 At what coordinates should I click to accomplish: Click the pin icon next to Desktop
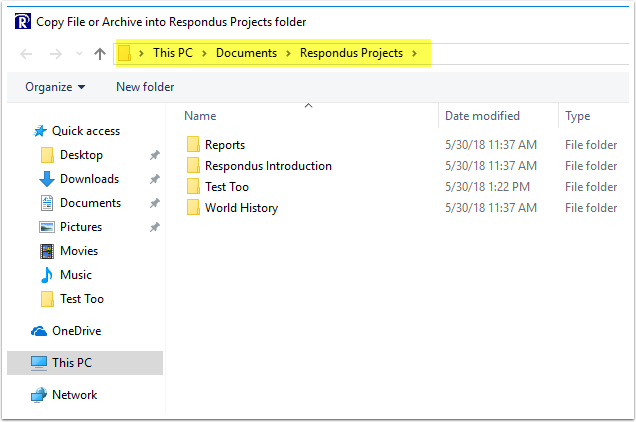[x=155, y=155]
